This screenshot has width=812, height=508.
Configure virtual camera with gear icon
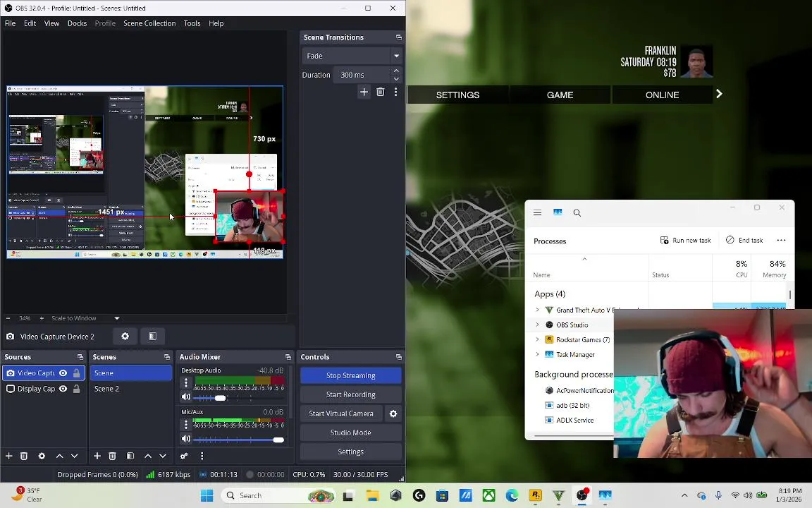click(393, 413)
